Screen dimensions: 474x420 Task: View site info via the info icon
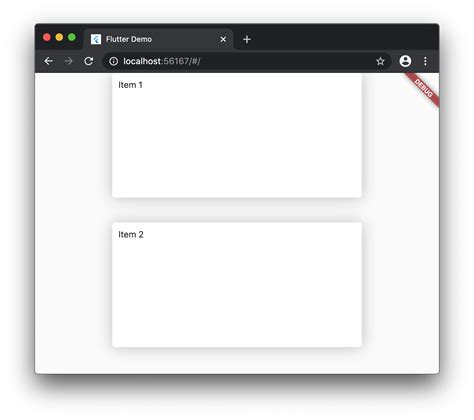coord(113,61)
